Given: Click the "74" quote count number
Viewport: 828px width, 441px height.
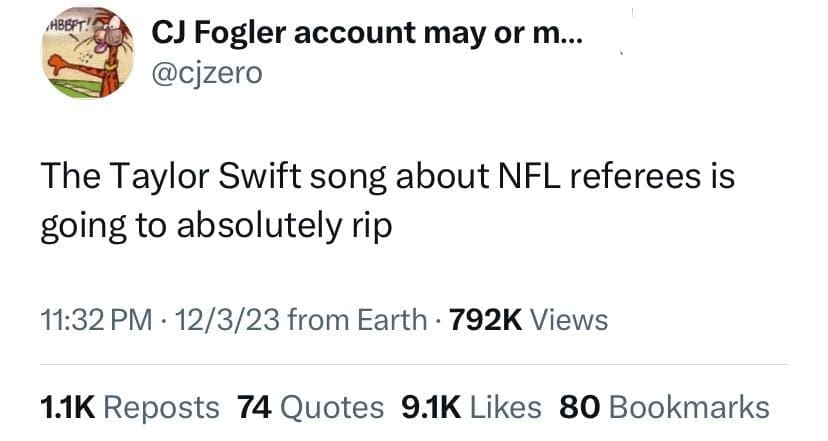Looking at the screenshot, I should pos(255,407).
